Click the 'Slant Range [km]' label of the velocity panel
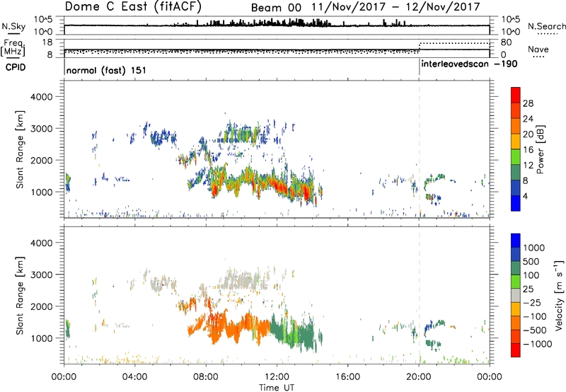 tap(20, 296)
